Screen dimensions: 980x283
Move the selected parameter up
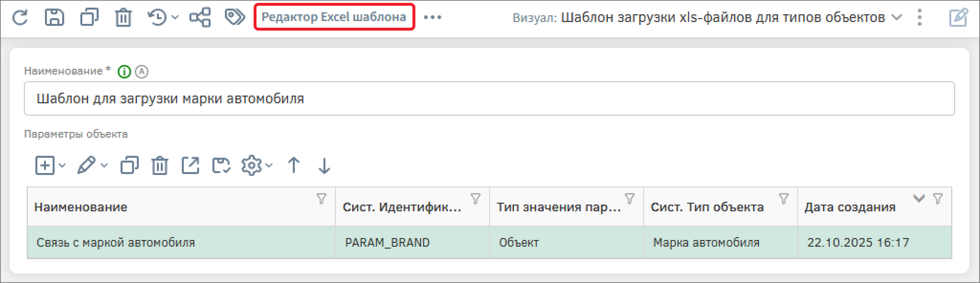(294, 166)
